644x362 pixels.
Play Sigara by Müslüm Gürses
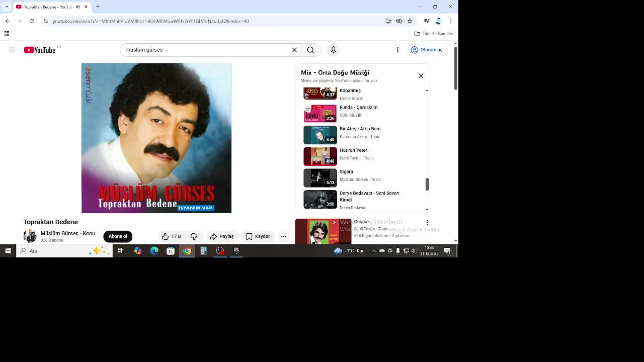point(346,171)
